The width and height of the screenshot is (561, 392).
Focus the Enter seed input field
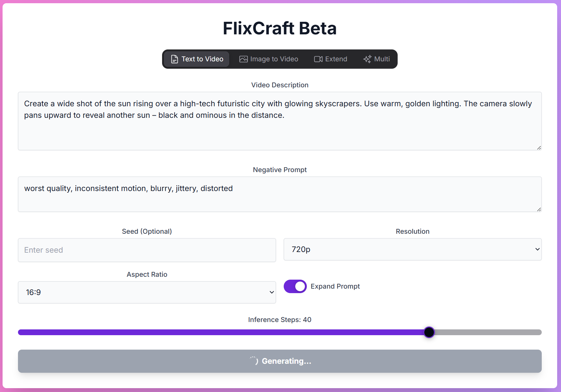click(x=147, y=250)
